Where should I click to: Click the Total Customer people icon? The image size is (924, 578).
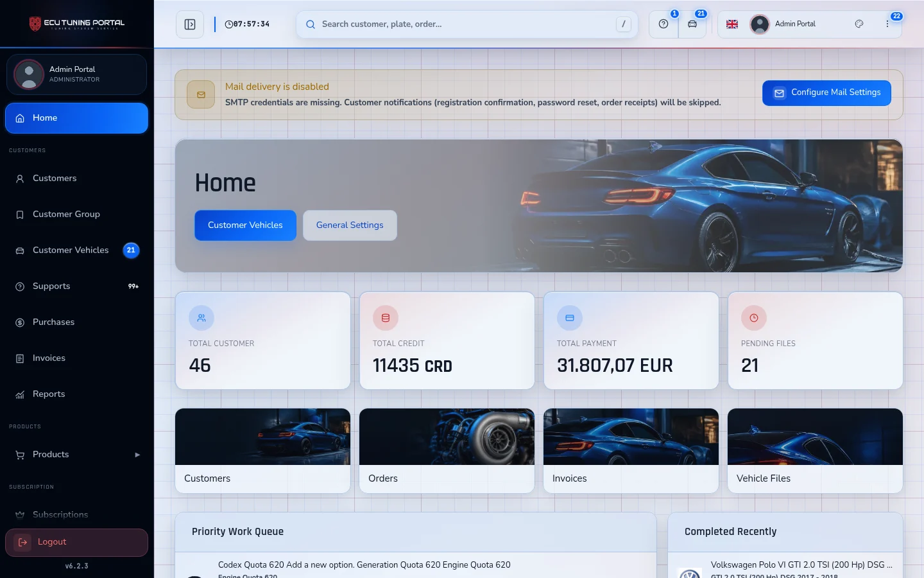(x=201, y=318)
